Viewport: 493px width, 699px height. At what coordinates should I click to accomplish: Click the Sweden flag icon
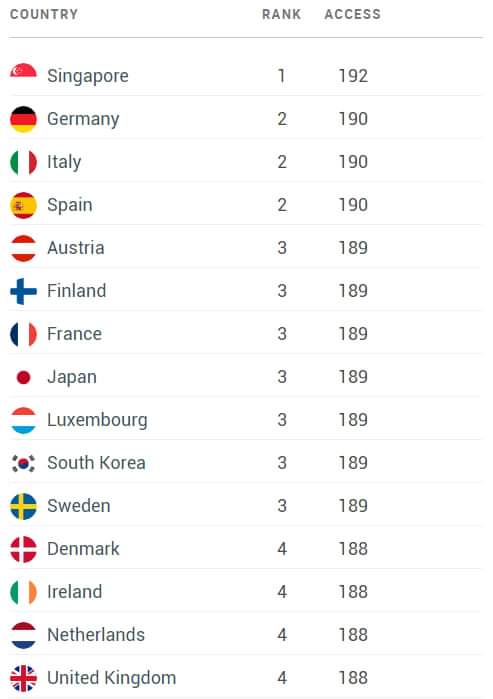click(23, 506)
